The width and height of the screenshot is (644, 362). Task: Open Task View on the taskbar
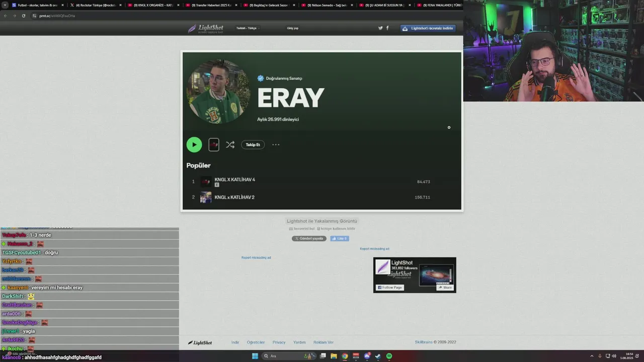[x=323, y=356]
